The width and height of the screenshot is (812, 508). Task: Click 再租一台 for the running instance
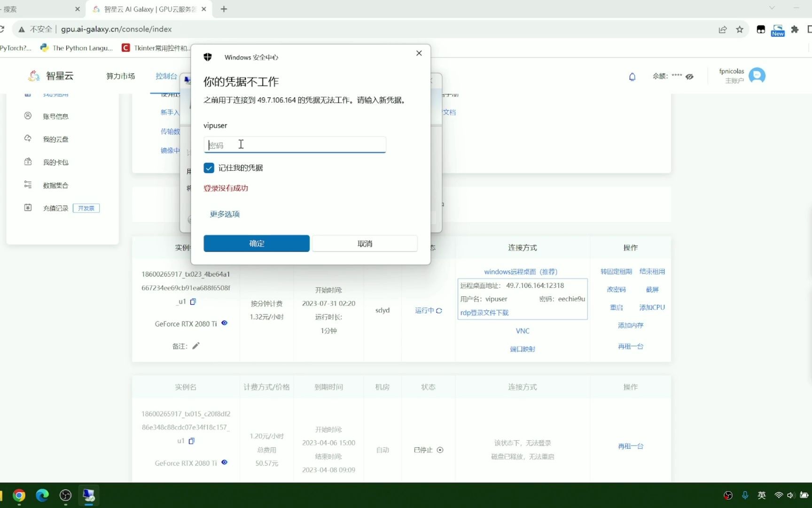click(x=631, y=346)
